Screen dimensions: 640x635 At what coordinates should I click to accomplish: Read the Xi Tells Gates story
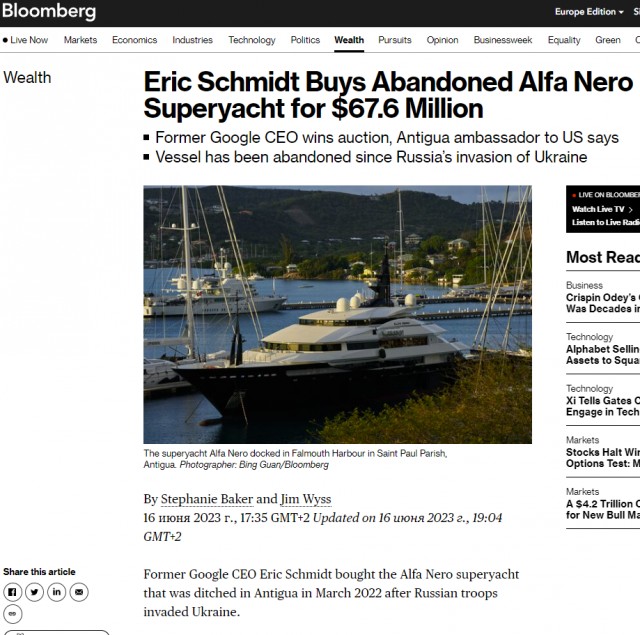603,406
